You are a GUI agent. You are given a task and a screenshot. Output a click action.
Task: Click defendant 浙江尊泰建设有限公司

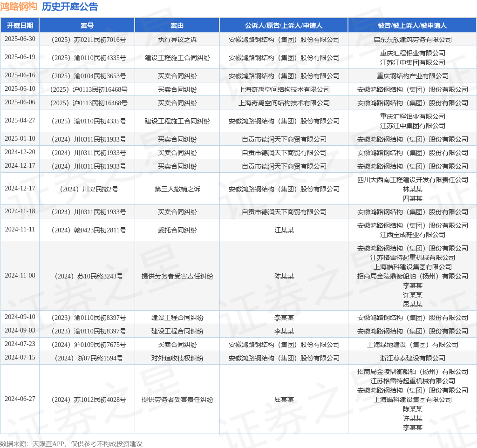click(x=413, y=358)
